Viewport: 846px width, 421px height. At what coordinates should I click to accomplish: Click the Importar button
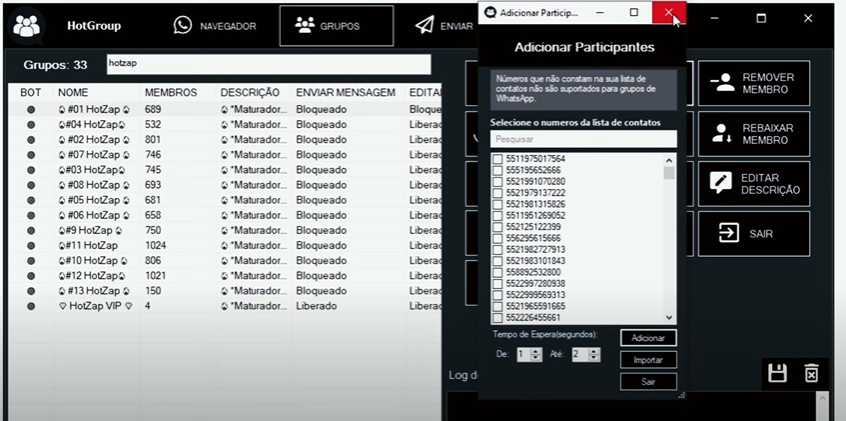[648, 360]
